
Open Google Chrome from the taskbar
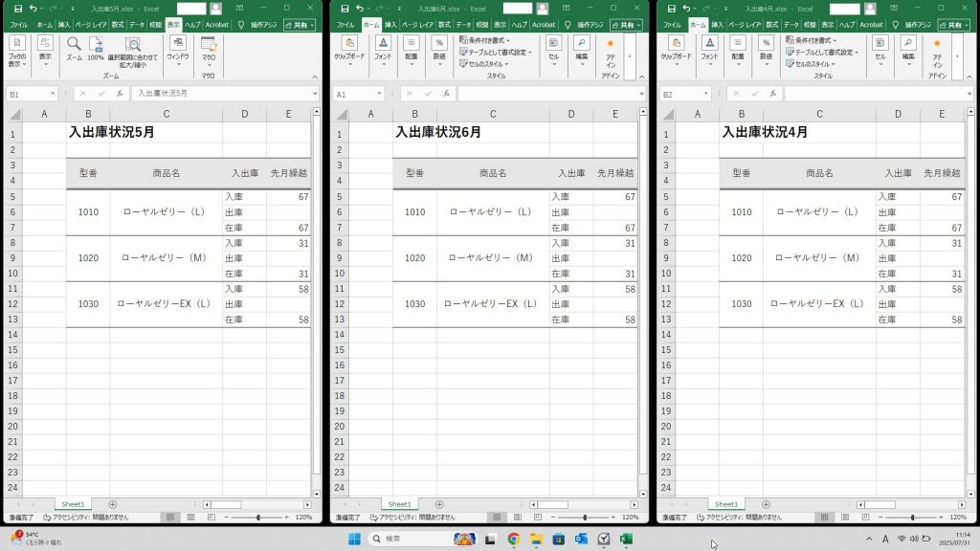[514, 540]
